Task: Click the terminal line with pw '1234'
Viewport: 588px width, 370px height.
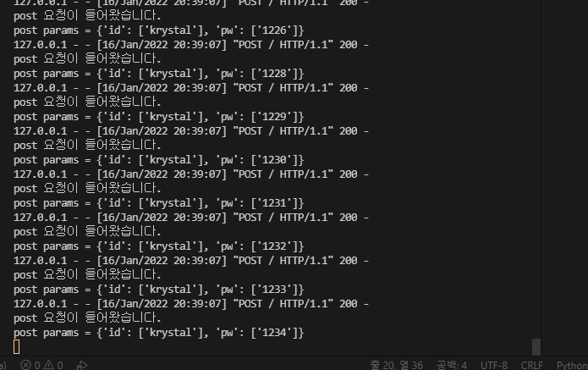Action: [x=158, y=333]
